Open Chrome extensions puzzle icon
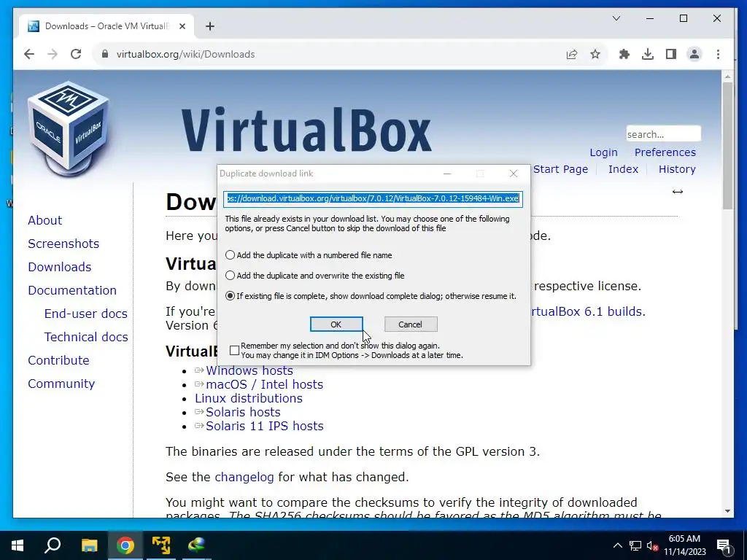 coord(624,54)
